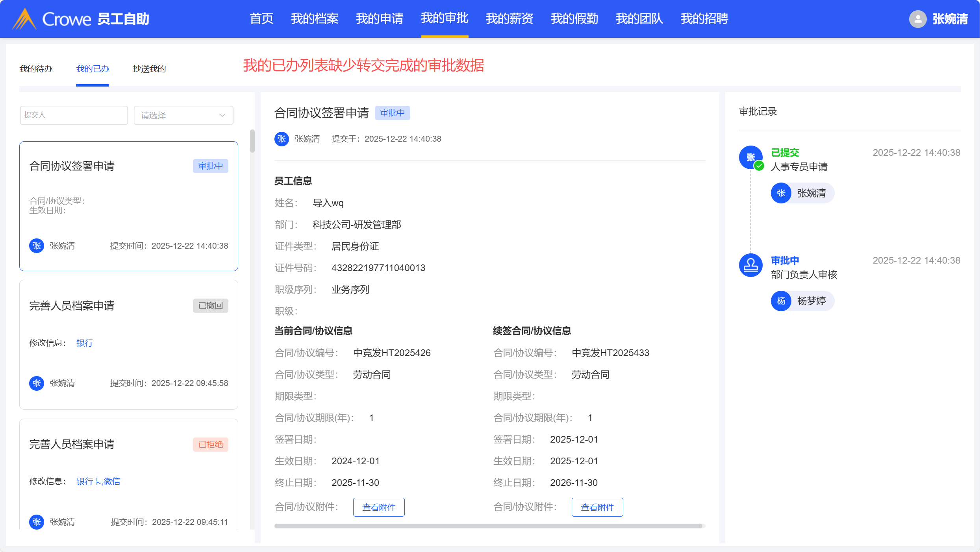Click the 银行卡,微信 modification link
The height and width of the screenshot is (552, 980).
[x=98, y=482]
